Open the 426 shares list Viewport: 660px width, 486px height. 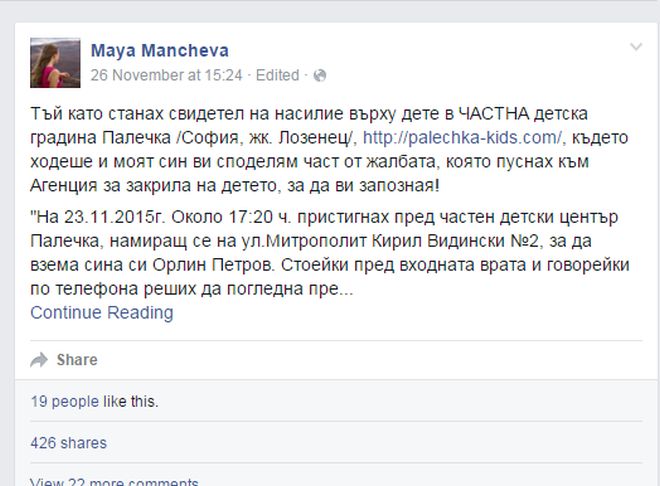click(x=68, y=443)
